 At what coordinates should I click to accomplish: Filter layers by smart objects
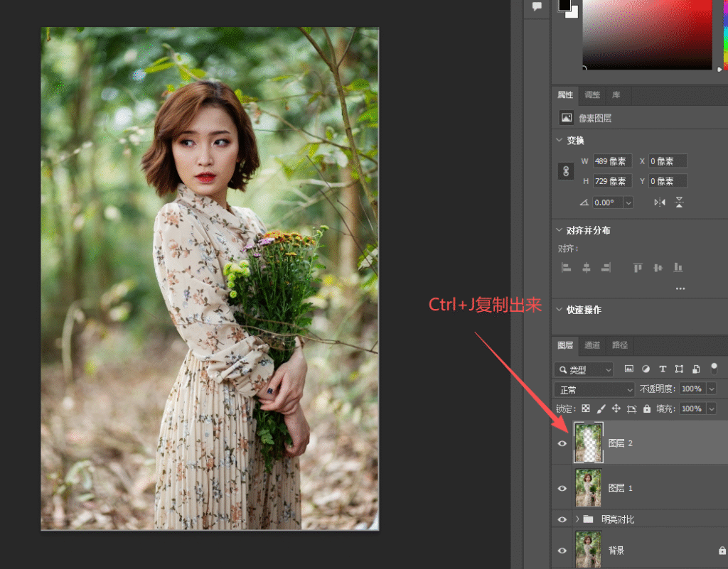click(x=696, y=369)
